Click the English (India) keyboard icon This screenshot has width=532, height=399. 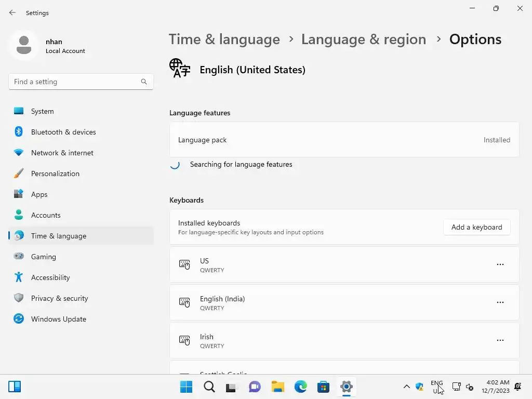(x=184, y=302)
